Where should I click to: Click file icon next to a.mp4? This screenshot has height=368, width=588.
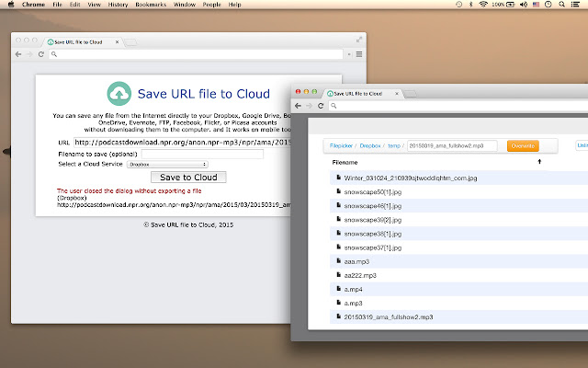336,288
